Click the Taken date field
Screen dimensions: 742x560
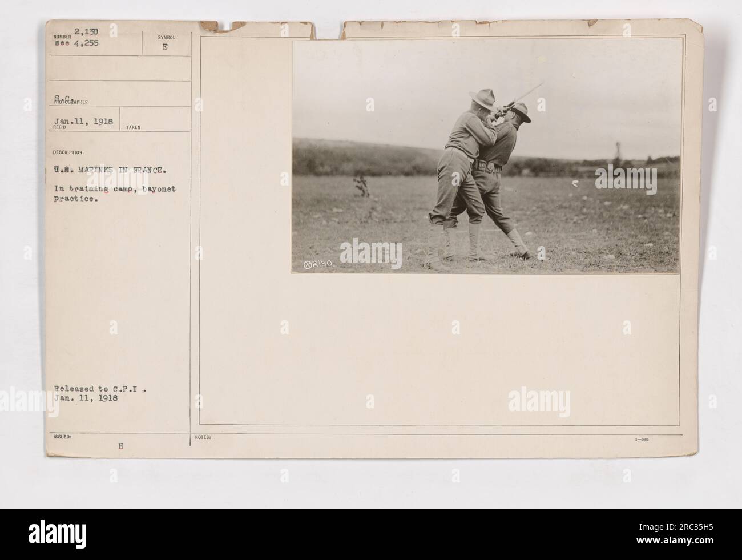(x=154, y=119)
